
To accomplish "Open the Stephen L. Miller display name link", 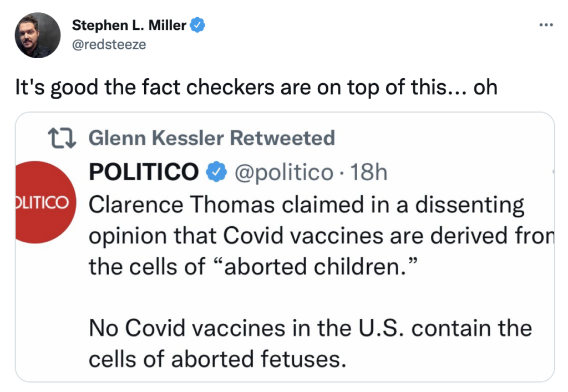I will 129,26.
